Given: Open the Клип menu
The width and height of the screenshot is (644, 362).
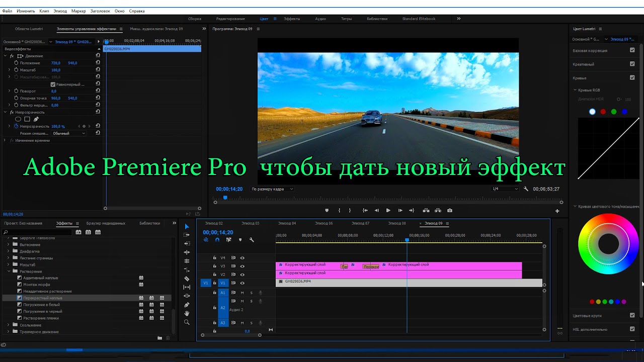Looking at the screenshot, I should pos(44,11).
